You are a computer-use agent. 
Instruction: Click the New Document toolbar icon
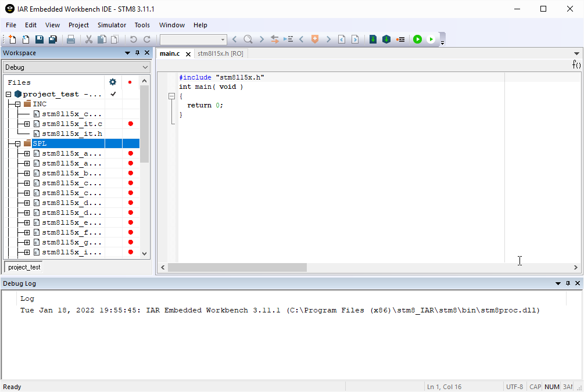tap(12, 39)
